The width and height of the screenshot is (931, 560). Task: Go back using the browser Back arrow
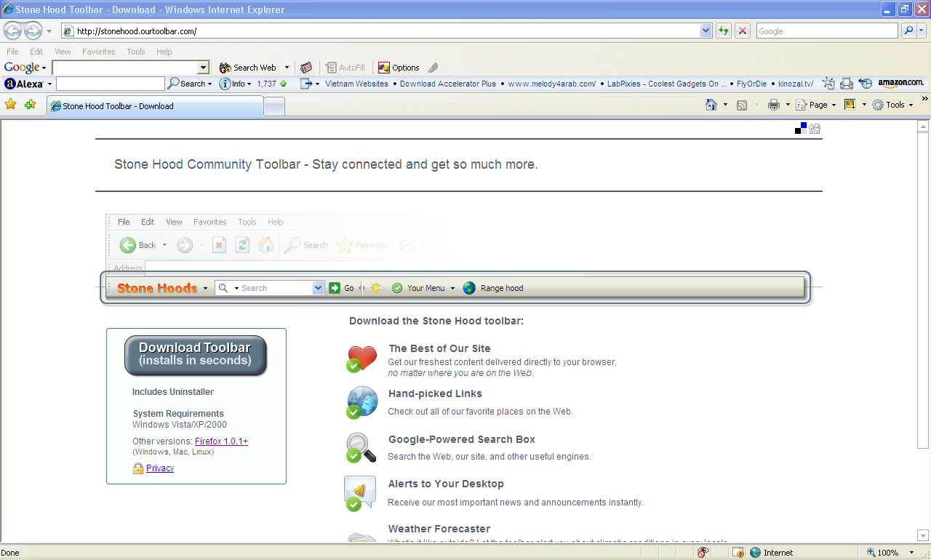point(12,31)
